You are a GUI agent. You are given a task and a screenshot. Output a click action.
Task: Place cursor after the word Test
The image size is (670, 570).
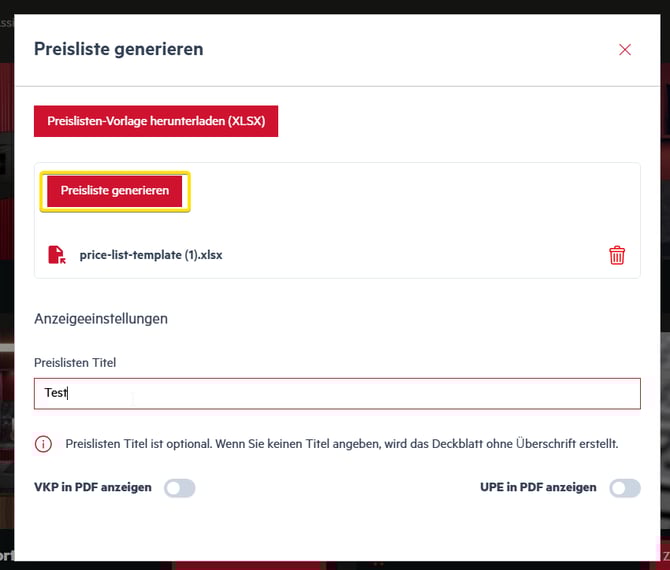(68, 393)
